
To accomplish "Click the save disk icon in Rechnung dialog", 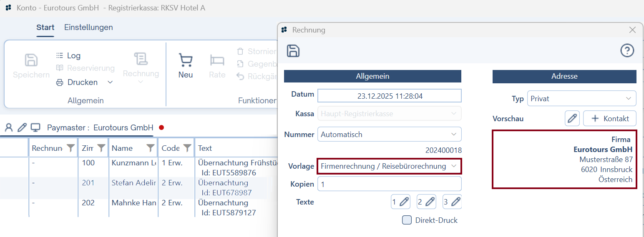I will coord(293,51).
